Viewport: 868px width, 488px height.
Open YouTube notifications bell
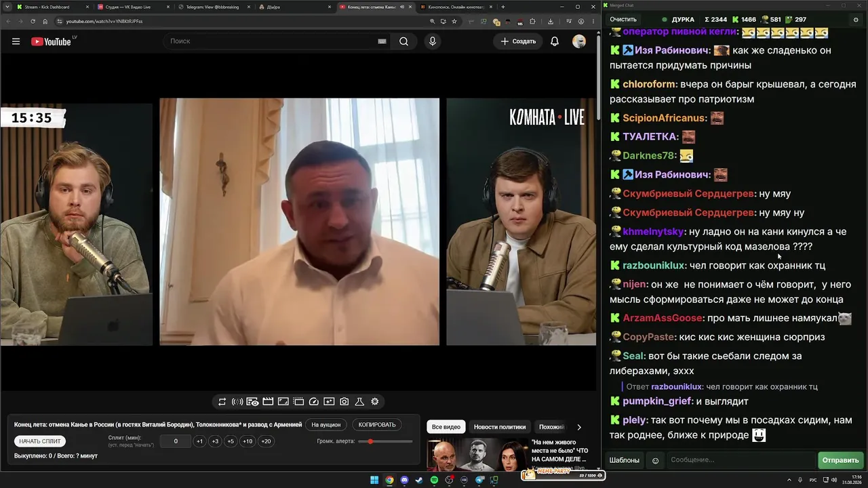[x=555, y=41]
